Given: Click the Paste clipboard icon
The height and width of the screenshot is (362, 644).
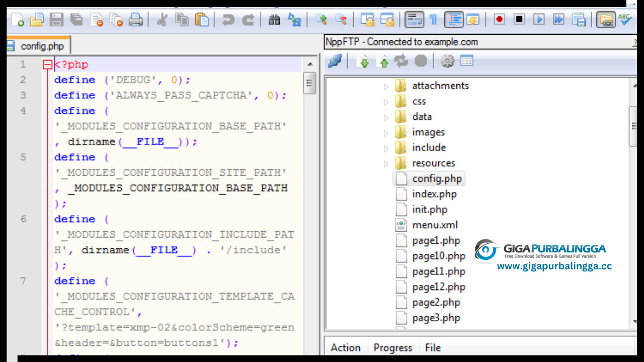Looking at the screenshot, I should click(202, 20).
